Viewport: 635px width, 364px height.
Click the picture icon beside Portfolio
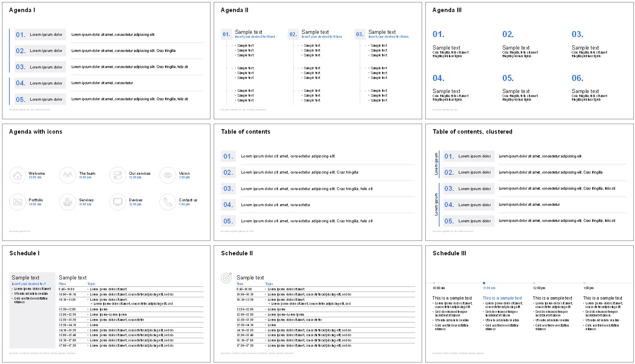tap(17, 202)
